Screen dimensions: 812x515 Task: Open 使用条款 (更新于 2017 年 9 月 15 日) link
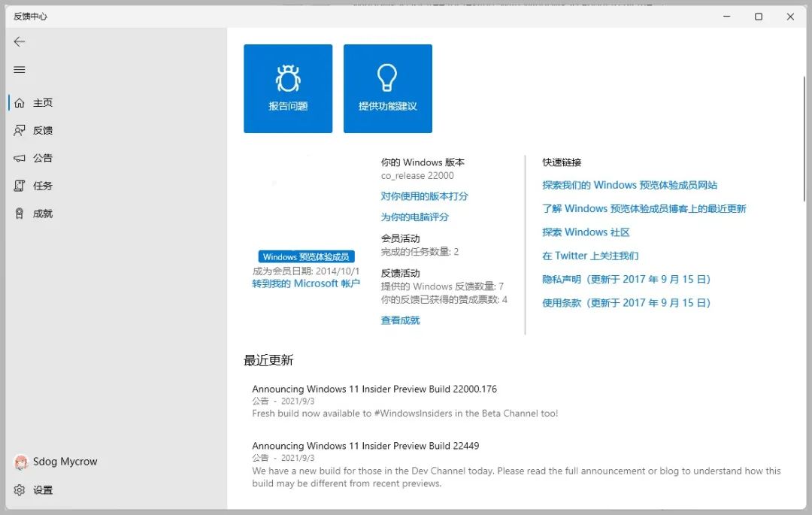(x=626, y=303)
